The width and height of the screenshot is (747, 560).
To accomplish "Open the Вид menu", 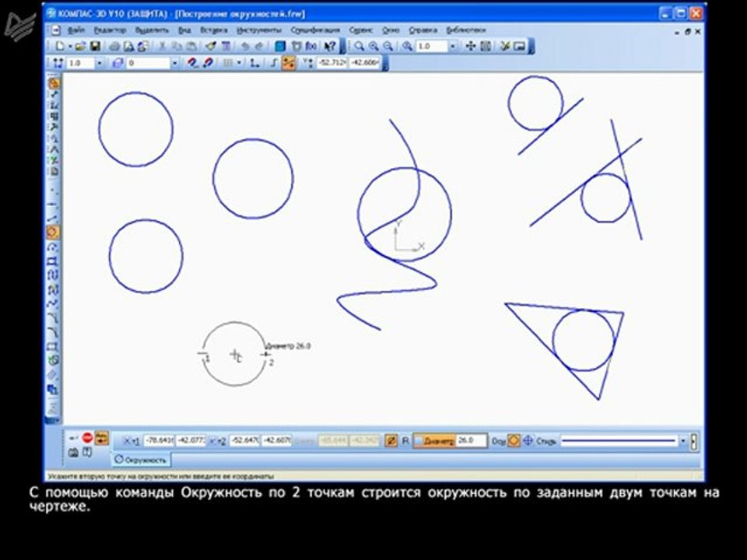I will point(184,30).
